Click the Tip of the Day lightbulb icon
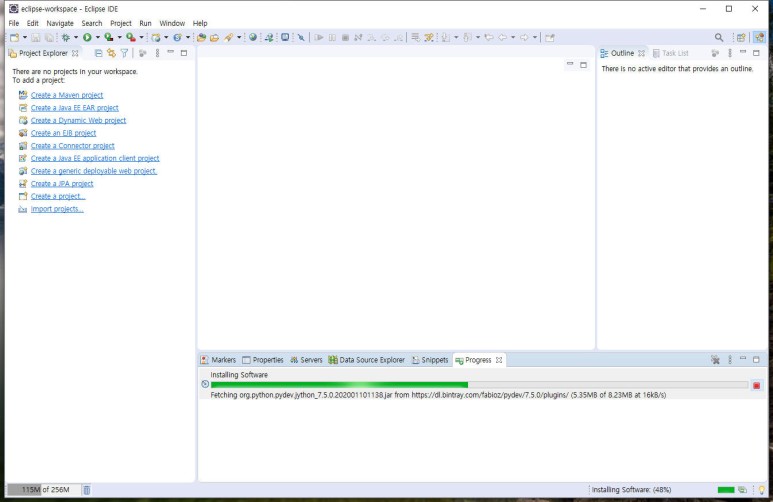 click(762, 490)
